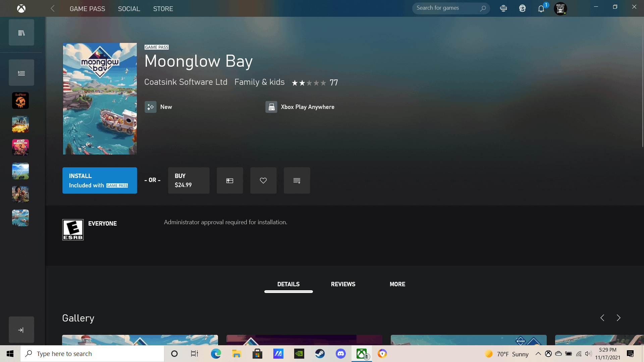Add to wishlist with heart icon

click(x=263, y=180)
